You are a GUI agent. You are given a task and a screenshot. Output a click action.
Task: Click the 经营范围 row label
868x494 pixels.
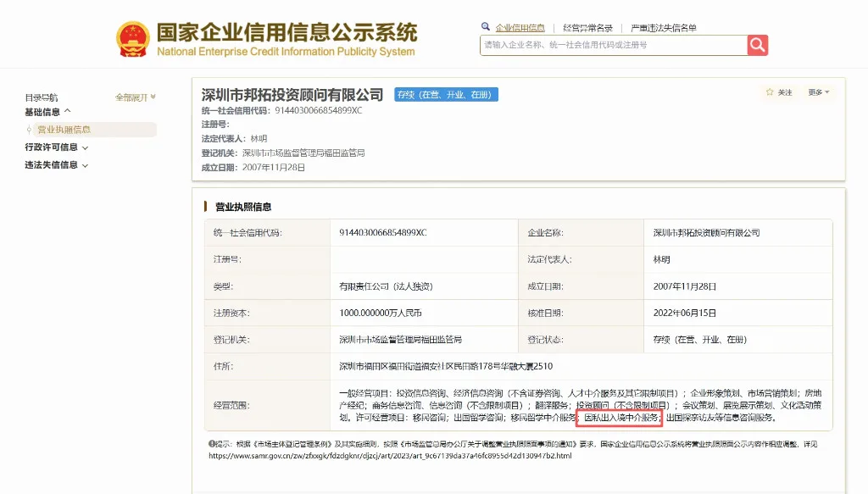[231, 406]
